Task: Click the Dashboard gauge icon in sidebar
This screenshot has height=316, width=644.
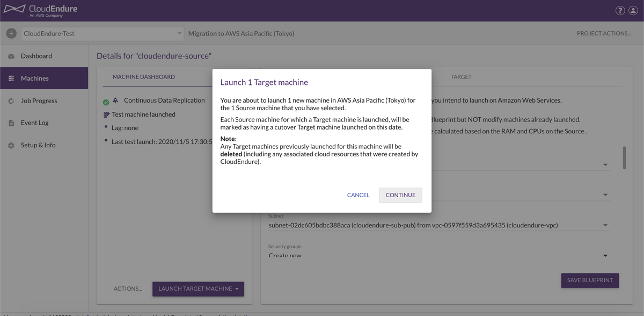Action: point(11,56)
